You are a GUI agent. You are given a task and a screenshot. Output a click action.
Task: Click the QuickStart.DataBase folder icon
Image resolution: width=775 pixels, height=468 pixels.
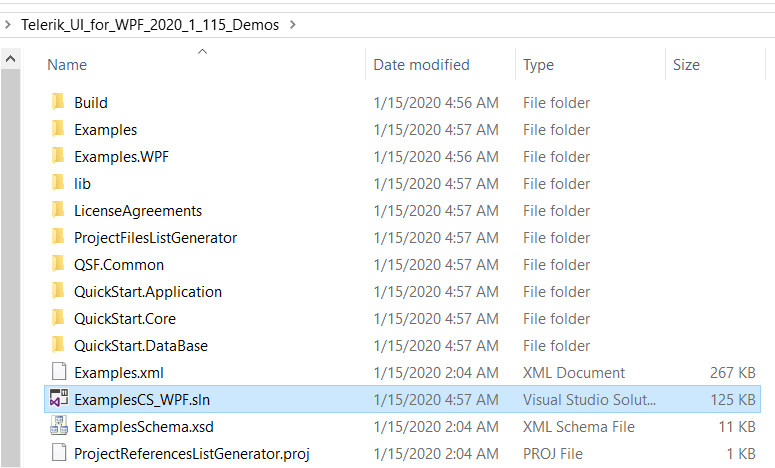tap(58, 345)
